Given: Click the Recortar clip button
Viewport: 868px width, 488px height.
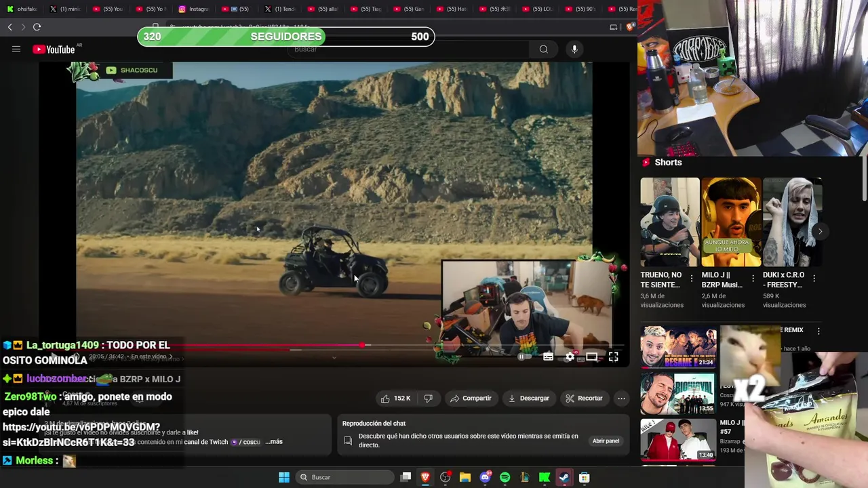Looking at the screenshot, I should [x=584, y=398].
